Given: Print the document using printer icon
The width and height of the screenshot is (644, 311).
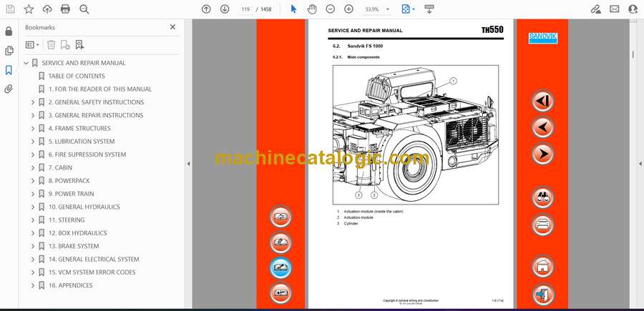Looking at the screenshot, I should pos(65,9).
